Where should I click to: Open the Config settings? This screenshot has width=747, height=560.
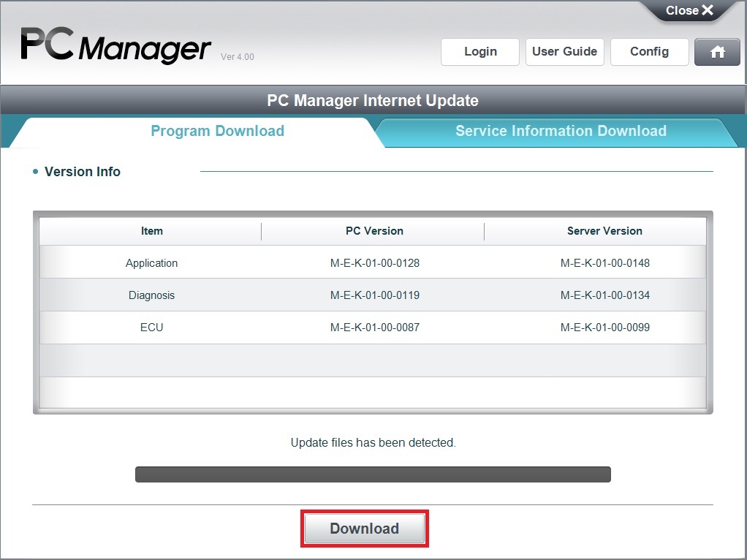tap(649, 52)
